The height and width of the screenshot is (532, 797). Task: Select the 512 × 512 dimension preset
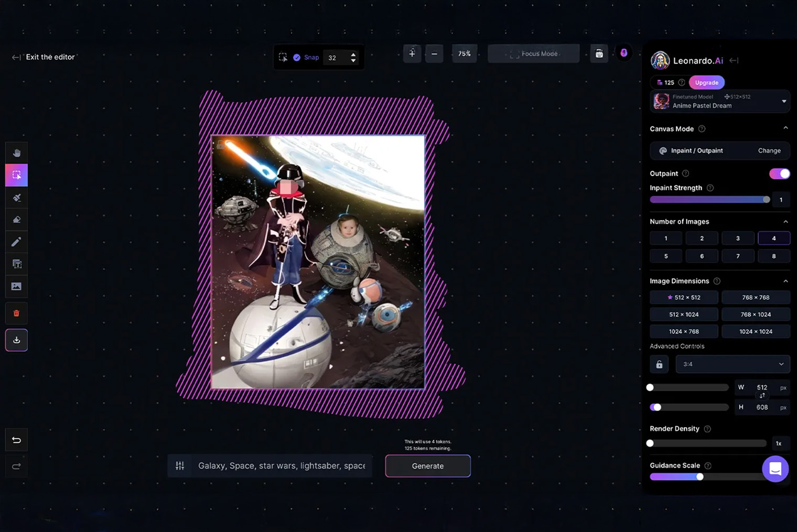684,298
